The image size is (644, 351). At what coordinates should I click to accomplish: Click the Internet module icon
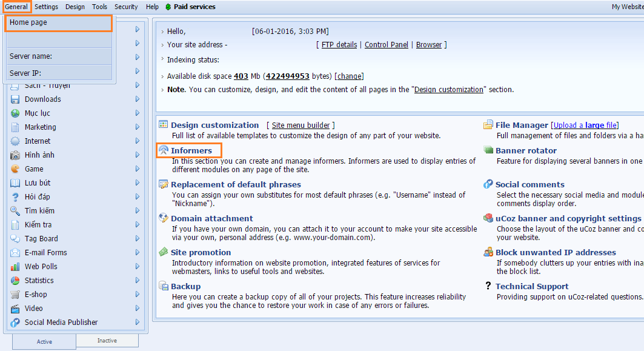15,141
